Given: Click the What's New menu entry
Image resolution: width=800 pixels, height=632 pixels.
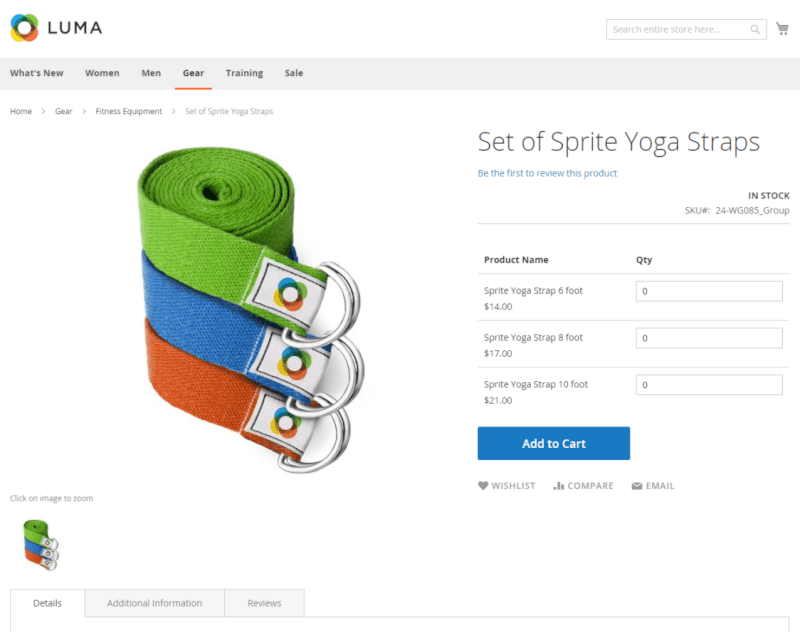Looking at the screenshot, I should (37, 73).
